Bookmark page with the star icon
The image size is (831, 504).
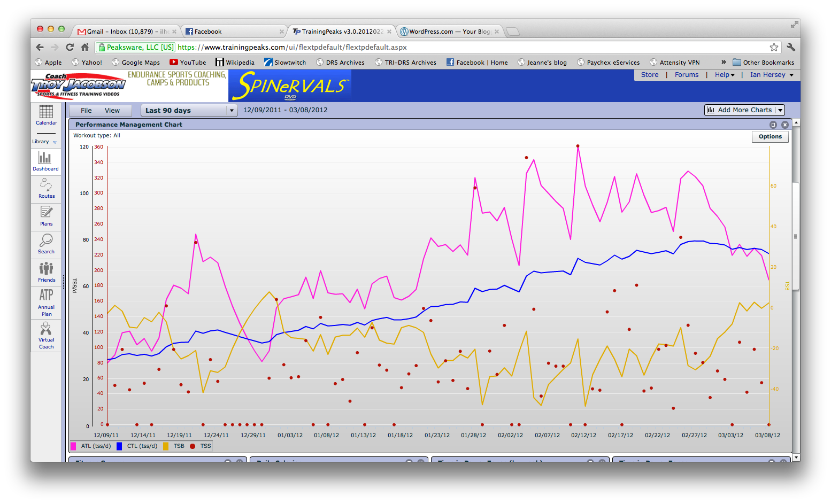click(x=773, y=47)
